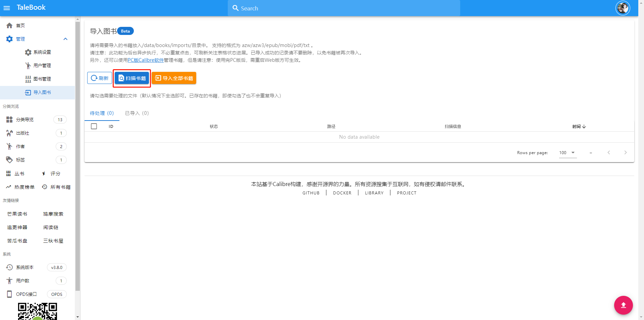Viewport: 644px width, 320px height.
Task: Click the v3.8.0 version chip
Action: point(57,267)
